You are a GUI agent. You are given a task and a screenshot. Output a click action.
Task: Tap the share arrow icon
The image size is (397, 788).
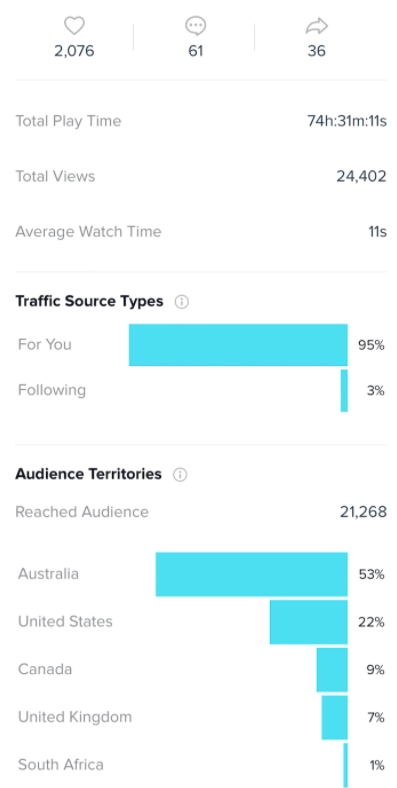click(317, 26)
